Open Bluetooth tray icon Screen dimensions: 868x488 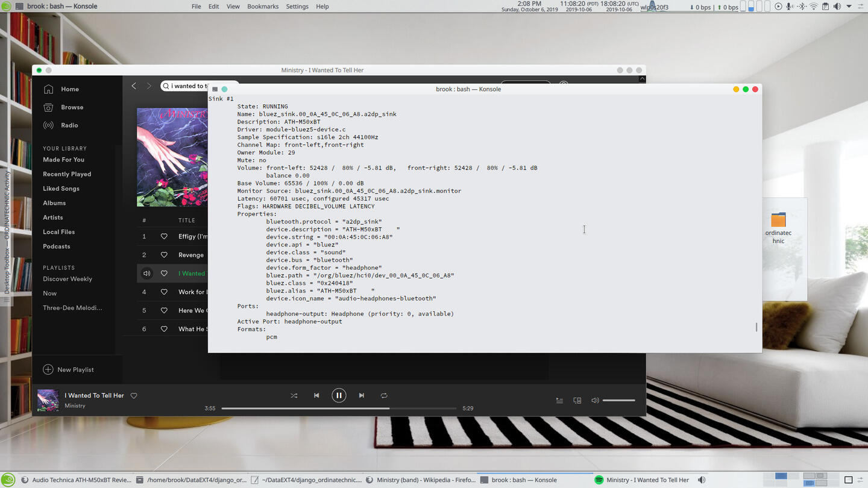tap(802, 7)
